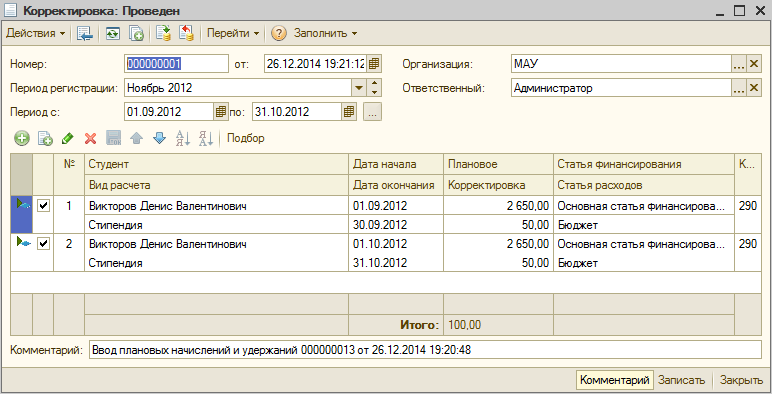The width and height of the screenshot is (772, 394).
Task: Open calendar for Период с date
Action: [x=221, y=112]
